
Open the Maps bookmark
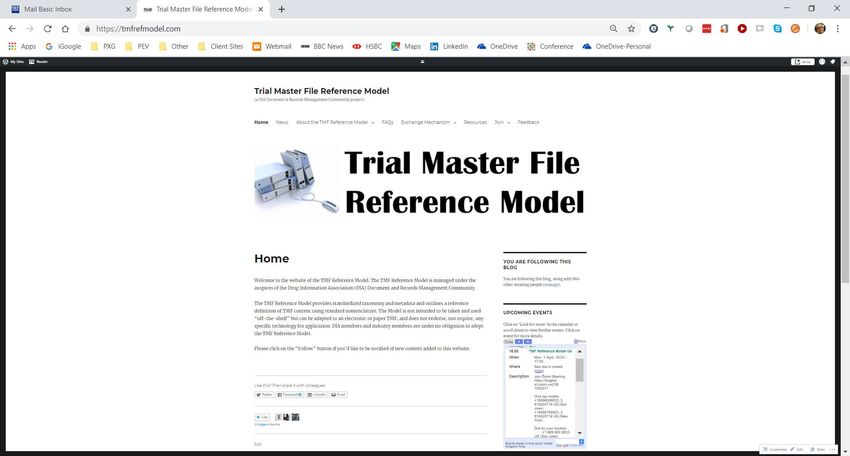pyautogui.click(x=406, y=47)
